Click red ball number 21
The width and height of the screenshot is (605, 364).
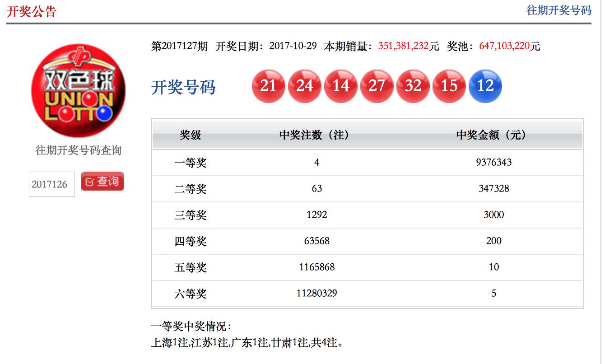(269, 86)
